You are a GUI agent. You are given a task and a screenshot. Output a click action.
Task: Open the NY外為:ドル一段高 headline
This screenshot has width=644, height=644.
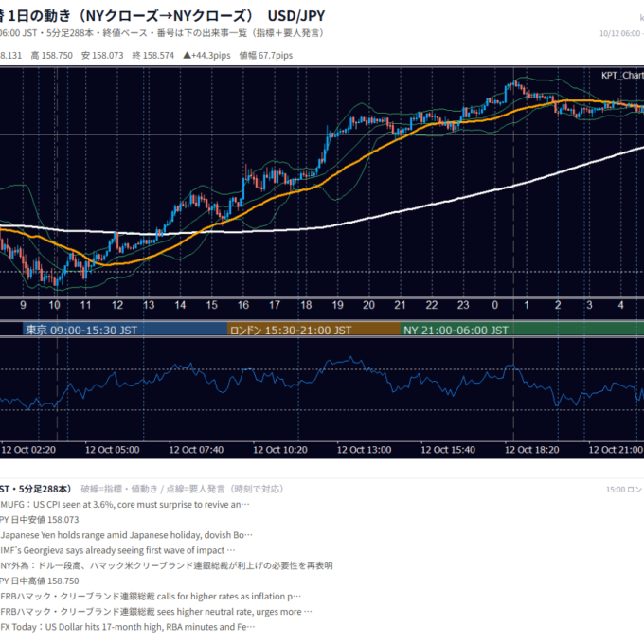tap(167, 565)
